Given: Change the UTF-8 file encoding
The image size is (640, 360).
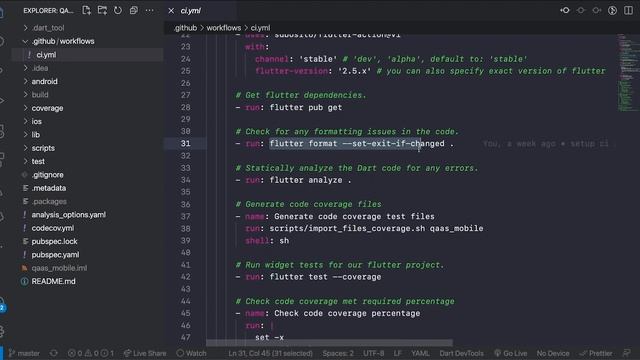Looking at the screenshot, I should coord(373,353).
